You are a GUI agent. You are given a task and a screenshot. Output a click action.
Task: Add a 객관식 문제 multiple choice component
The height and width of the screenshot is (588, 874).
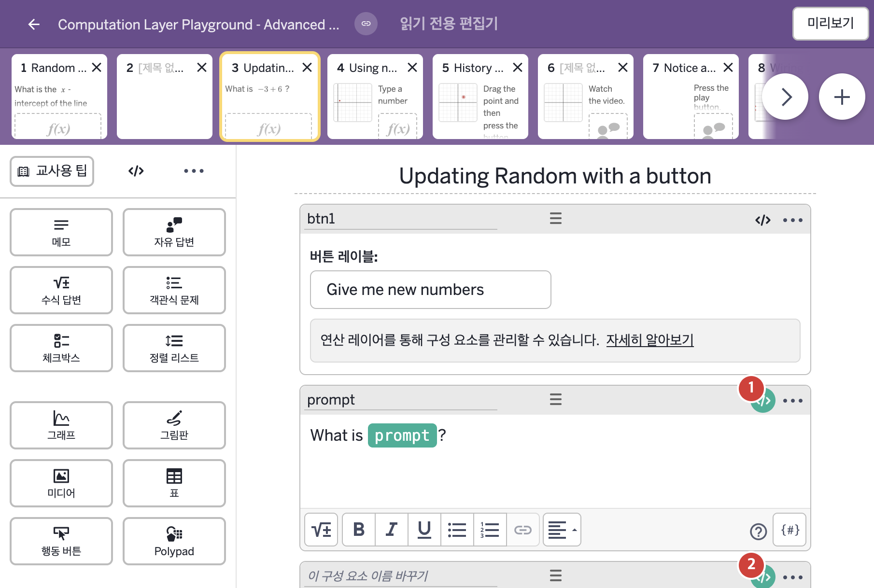[x=174, y=290]
